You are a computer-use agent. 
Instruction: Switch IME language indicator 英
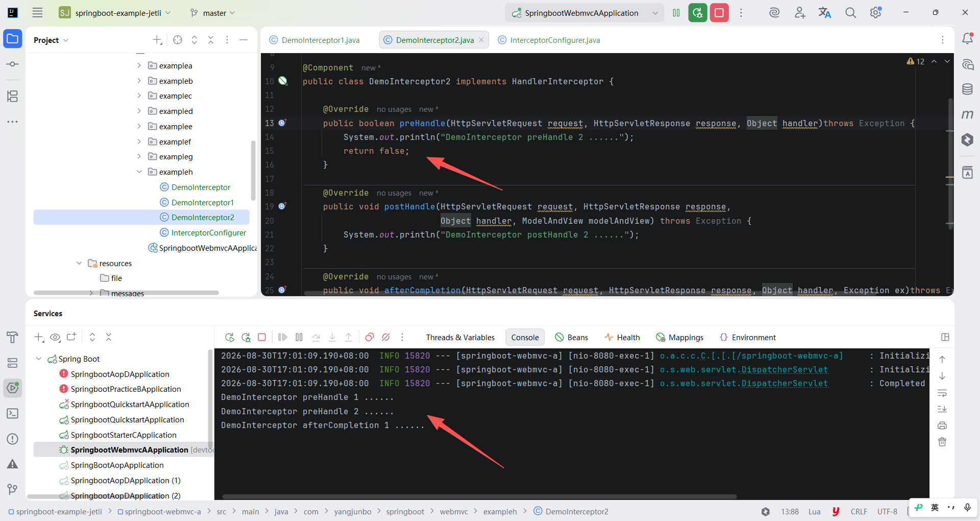tap(935, 507)
